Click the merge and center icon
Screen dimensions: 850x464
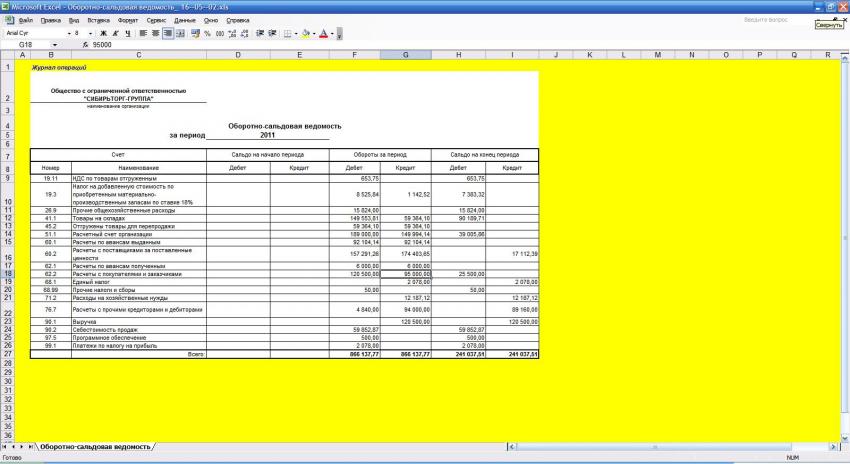pos(181,33)
